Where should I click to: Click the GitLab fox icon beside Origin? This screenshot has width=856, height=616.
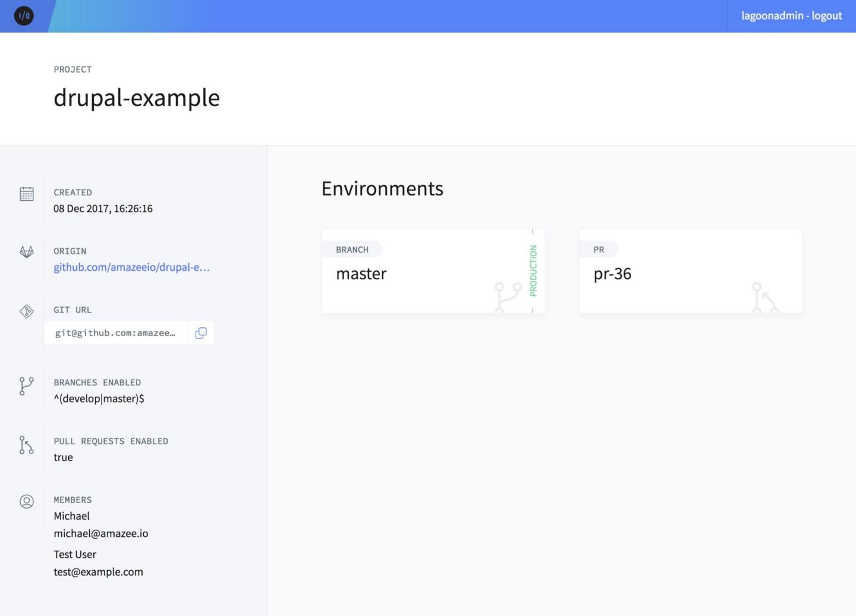(x=26, y=252)
